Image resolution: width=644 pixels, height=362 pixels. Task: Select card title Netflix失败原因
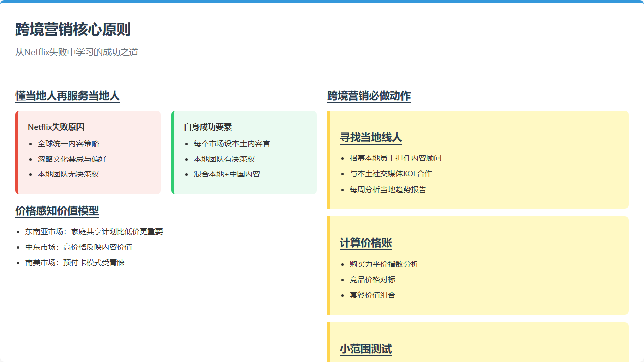click(x=56, y=127)
